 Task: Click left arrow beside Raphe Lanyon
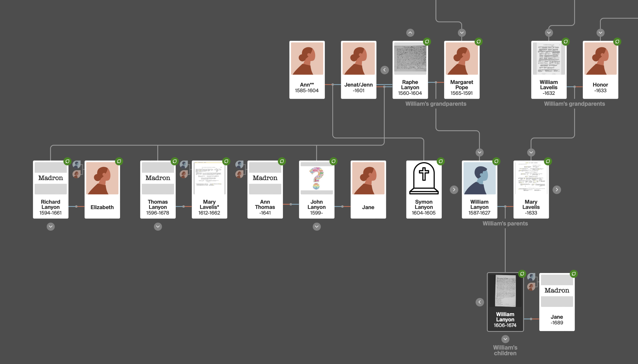[385, 70]
